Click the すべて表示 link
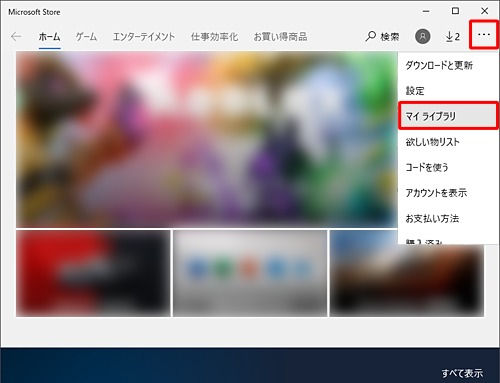 (462, 373)
